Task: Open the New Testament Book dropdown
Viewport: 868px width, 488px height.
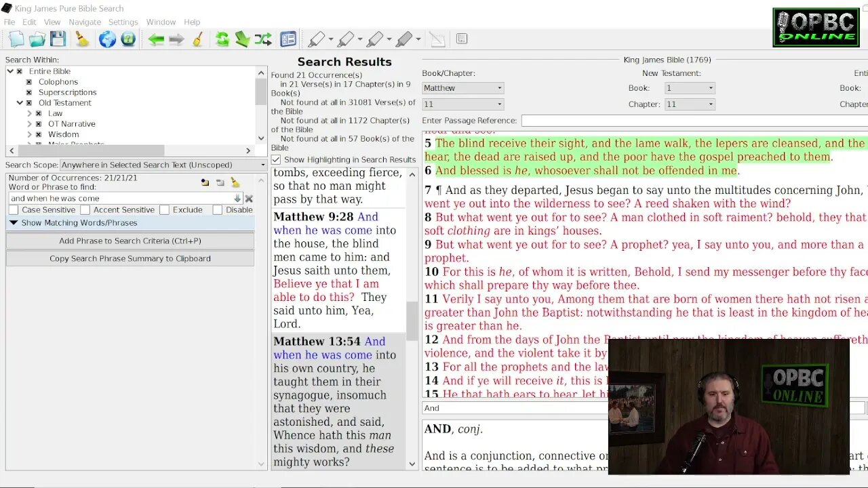Action: (690, 88)
